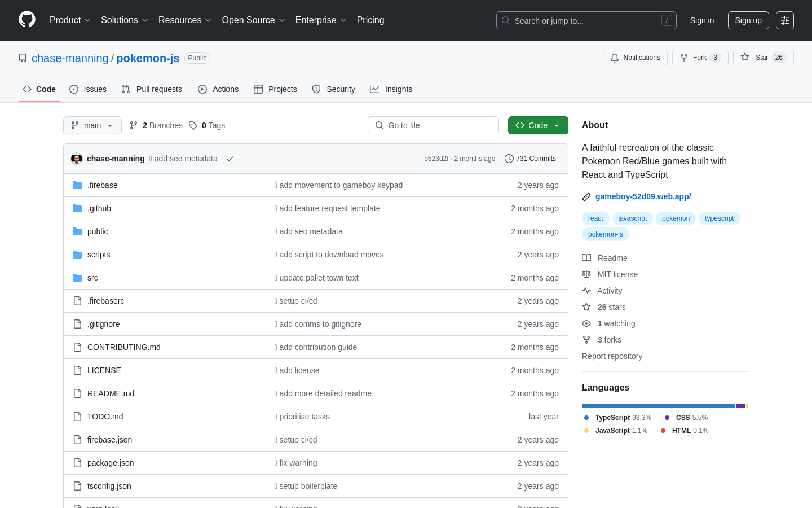Viewport: 812px width, 508px height.
Task: Switch to the Issues tab
Action: (x=88, y=89)
